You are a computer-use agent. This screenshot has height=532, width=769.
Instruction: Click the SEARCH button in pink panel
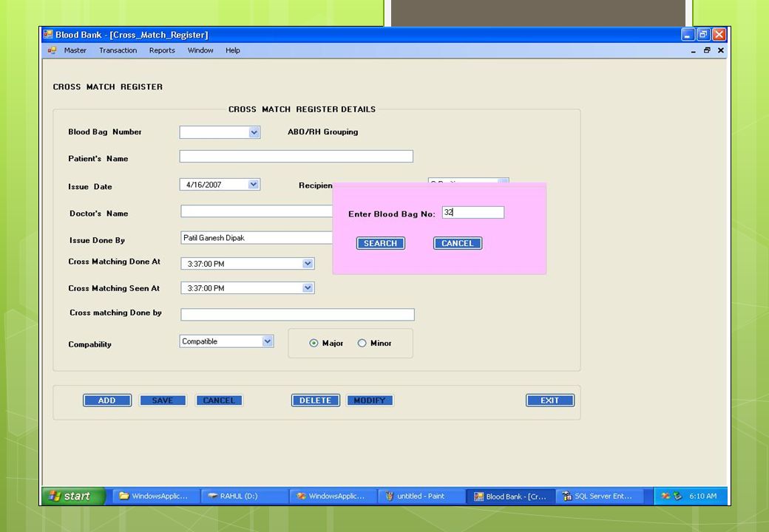coord(381,244)
